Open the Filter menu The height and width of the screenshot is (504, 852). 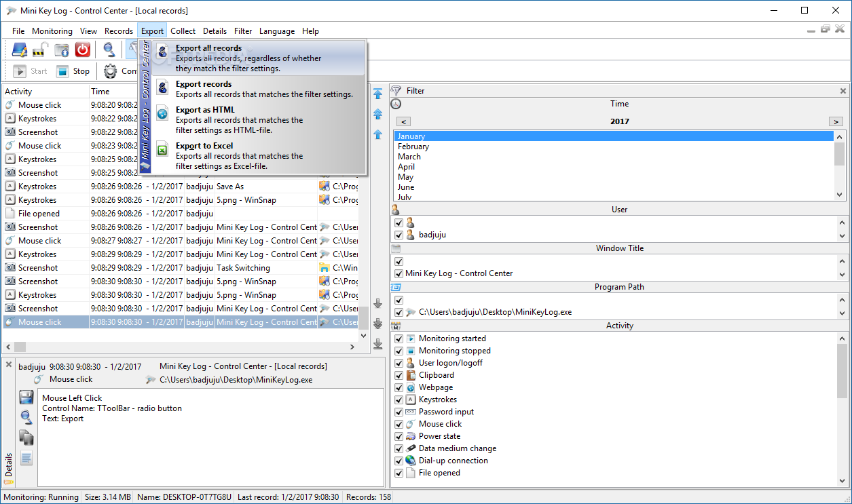click(243, 31)
